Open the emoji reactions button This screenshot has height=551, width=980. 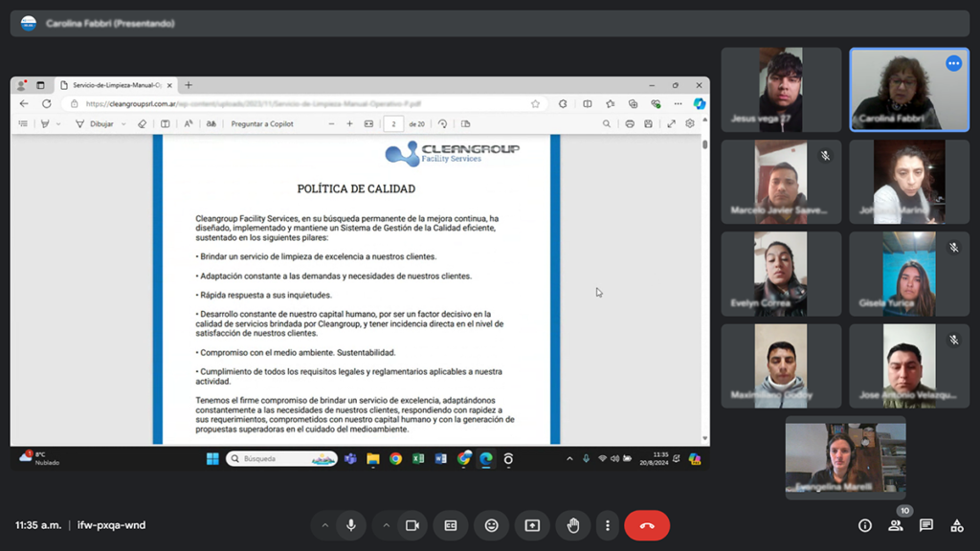coord(491,525)
